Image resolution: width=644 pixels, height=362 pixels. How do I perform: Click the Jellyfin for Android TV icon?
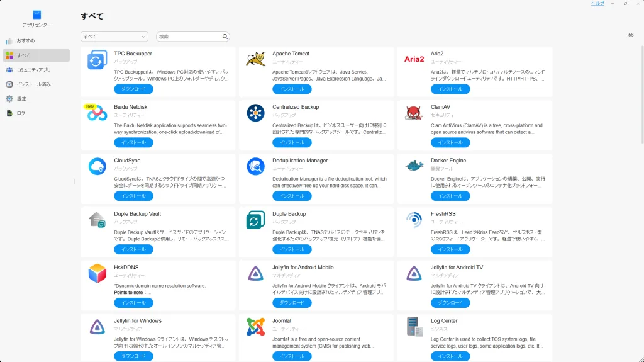pyautogui.click(x=414, y=274)
